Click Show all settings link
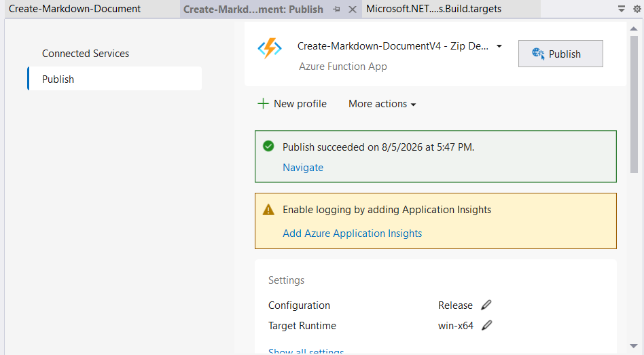Image resolution: width=644 pixels, height=355 pixels. (x=306, y=352)
